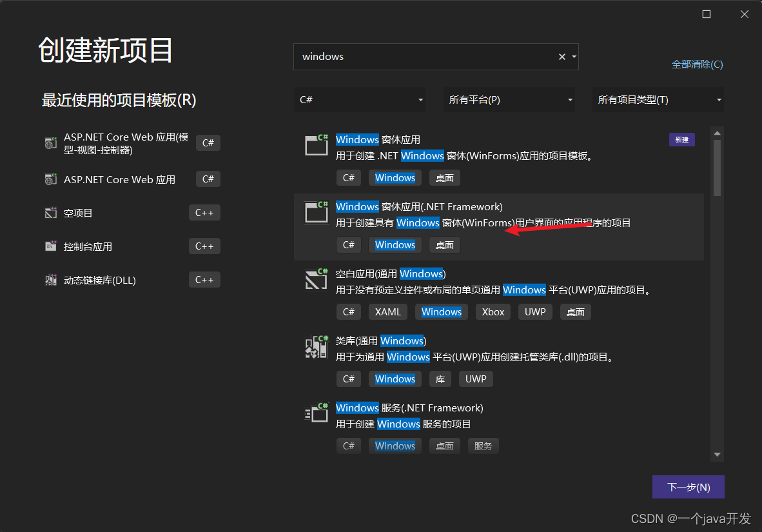Select the 空项目 C++ template icon
The image size is (762, 532).
pyautogui.click(x=50, y=212)
